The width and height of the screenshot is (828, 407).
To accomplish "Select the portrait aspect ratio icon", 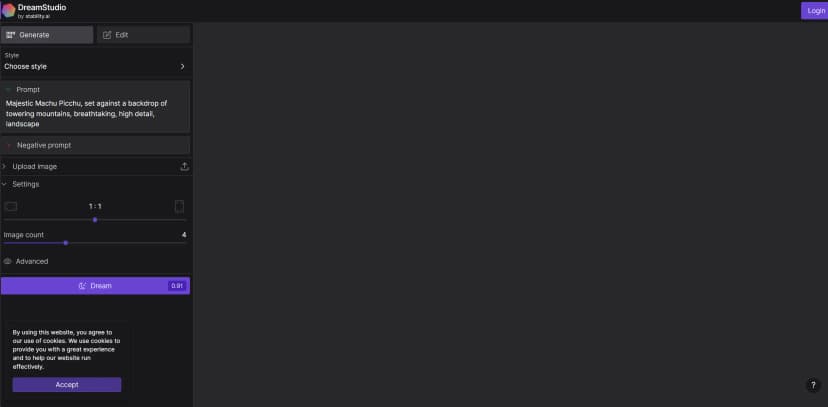I will click(180, 206).
